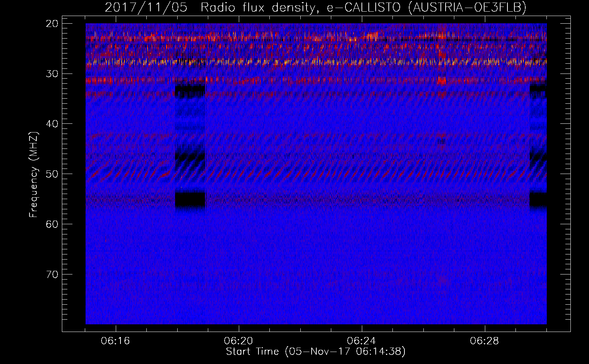
Task: Click the '06:20' time tick label
Action: point(238,341)
